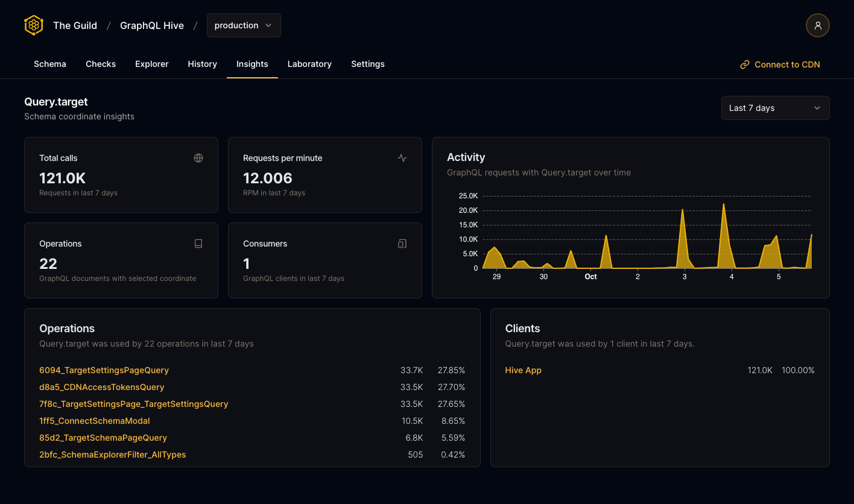The width and height of the screenshot is (854, 504).
Task: Click the Guild hexagon logo
Action: coord(33,25)
